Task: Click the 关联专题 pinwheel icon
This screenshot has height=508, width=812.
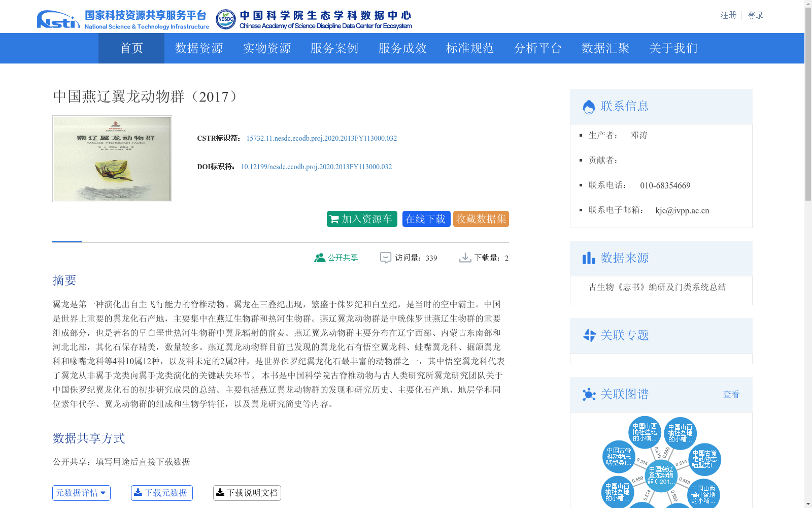Action: 589,335
